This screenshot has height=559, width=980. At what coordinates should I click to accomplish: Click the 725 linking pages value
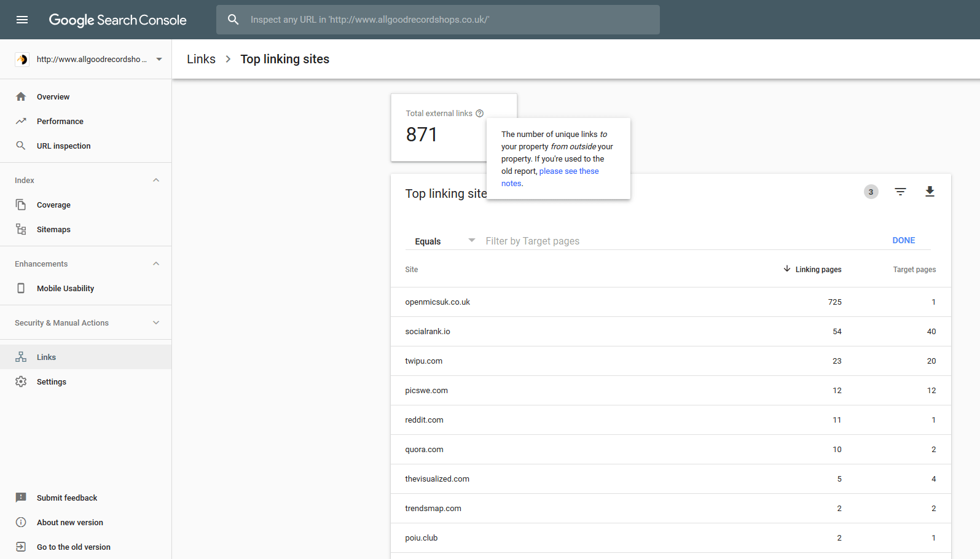834,302
